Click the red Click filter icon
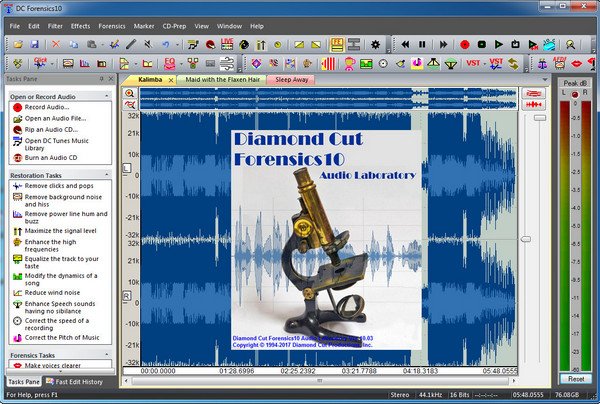This screenshot has width=600, height=404. tap(40, 63)
